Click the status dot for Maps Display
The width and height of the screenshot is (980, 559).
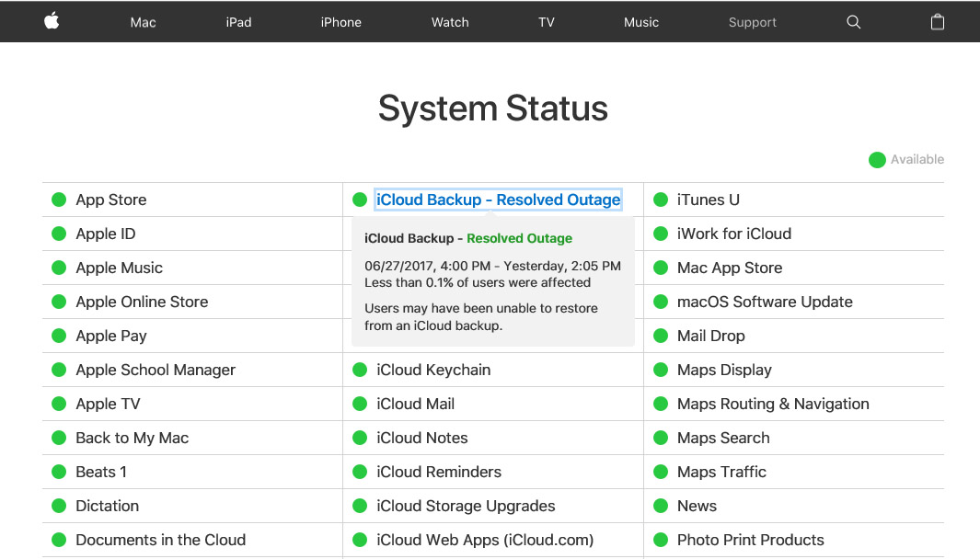click(661, 370)
